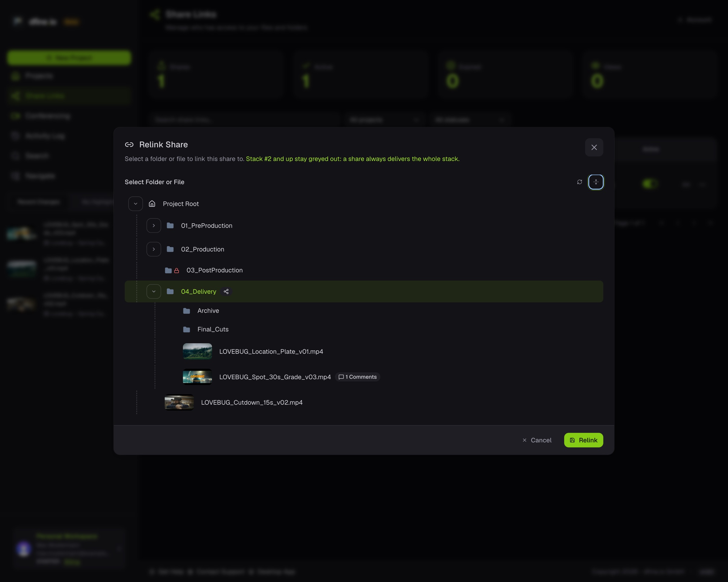Close the Relink Share dialog

pyautogui.click(x=594, y=147)
